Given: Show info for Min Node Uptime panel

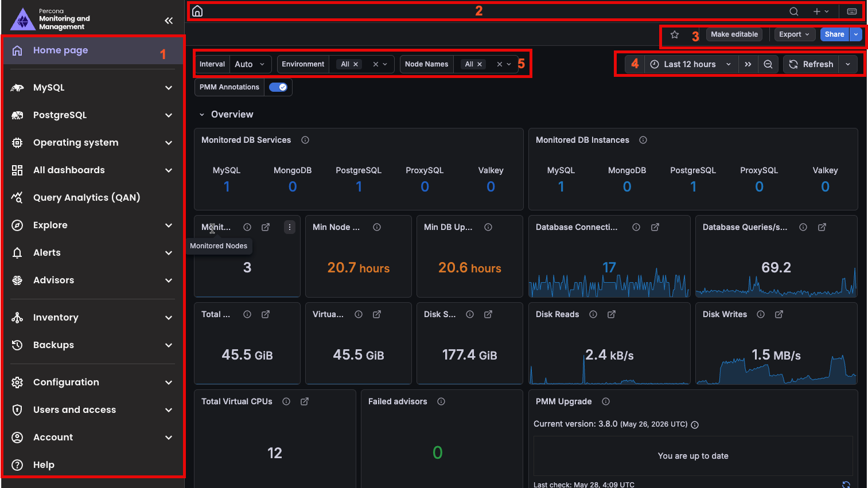Looking at the screenshot, I should [x=377, y=227].
